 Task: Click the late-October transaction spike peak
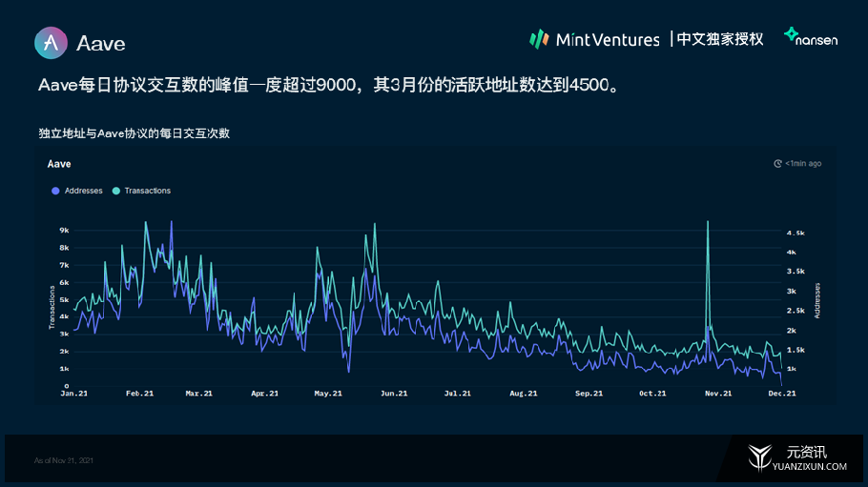708,222
